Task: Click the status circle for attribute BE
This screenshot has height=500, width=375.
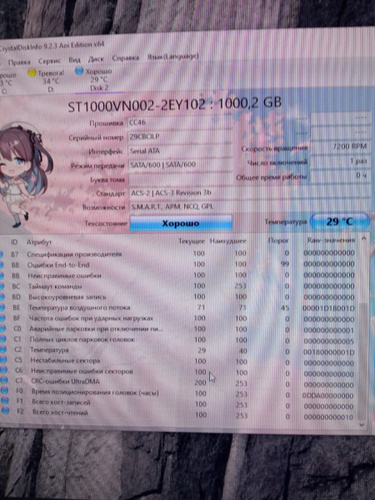Action: 1,308
